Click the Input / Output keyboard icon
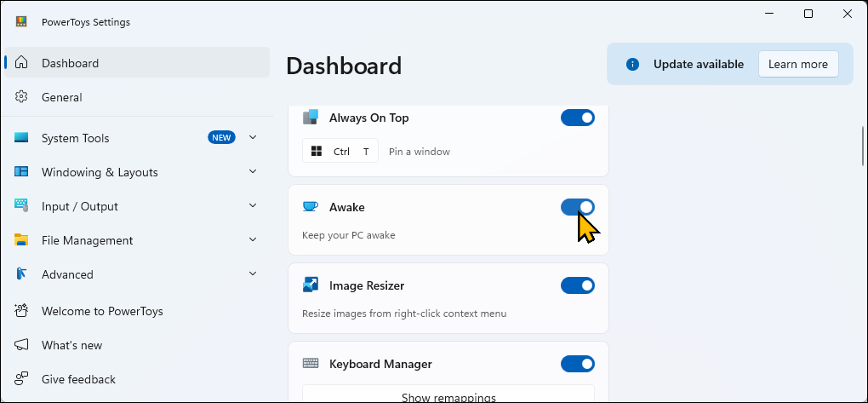 21,205
